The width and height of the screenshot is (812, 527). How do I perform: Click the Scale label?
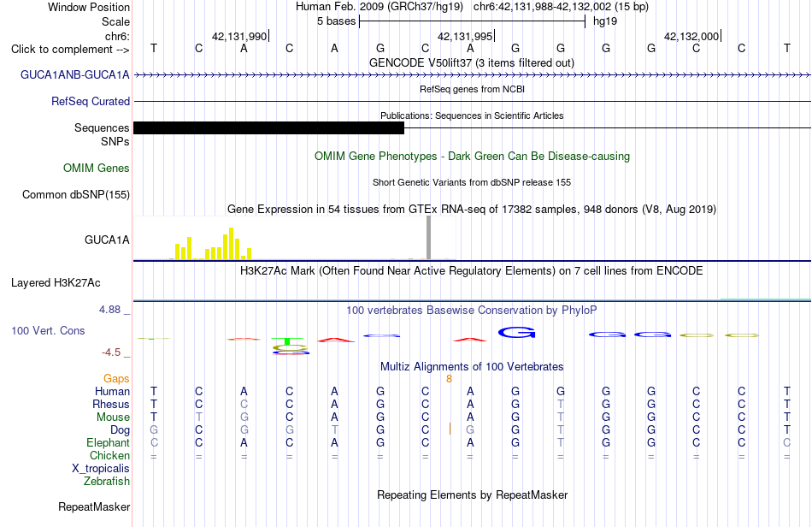[x=115, y=21]
